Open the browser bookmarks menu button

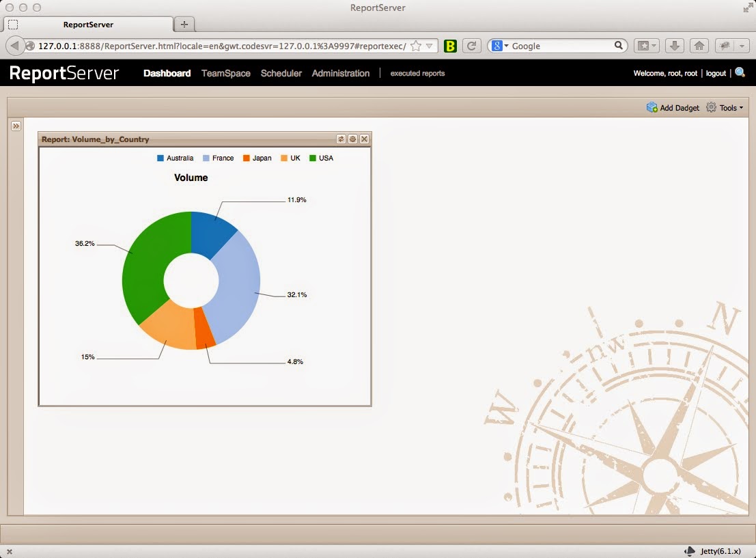tap(647, 46)
